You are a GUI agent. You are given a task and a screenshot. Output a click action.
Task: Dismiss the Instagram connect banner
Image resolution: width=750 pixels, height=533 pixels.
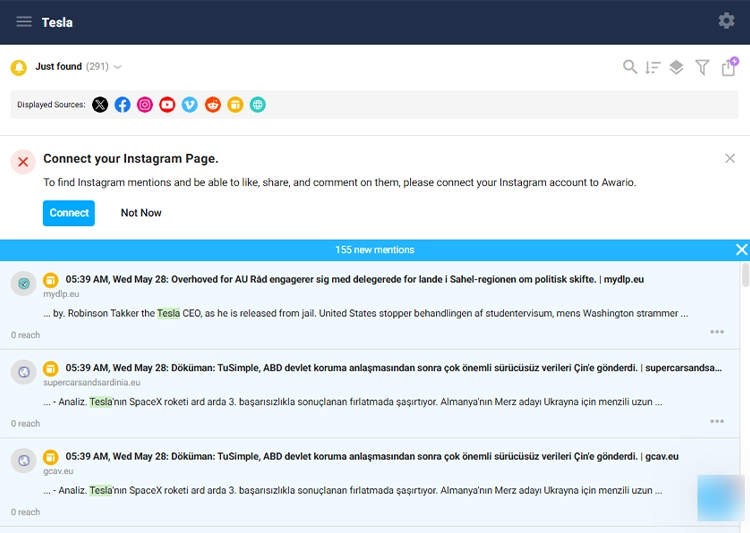[x=730, y=158]
